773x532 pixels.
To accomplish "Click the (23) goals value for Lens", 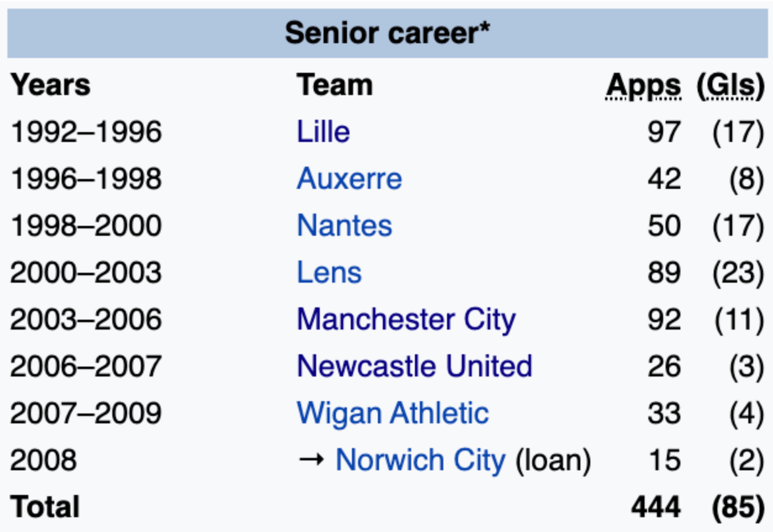I will [738, 273].
